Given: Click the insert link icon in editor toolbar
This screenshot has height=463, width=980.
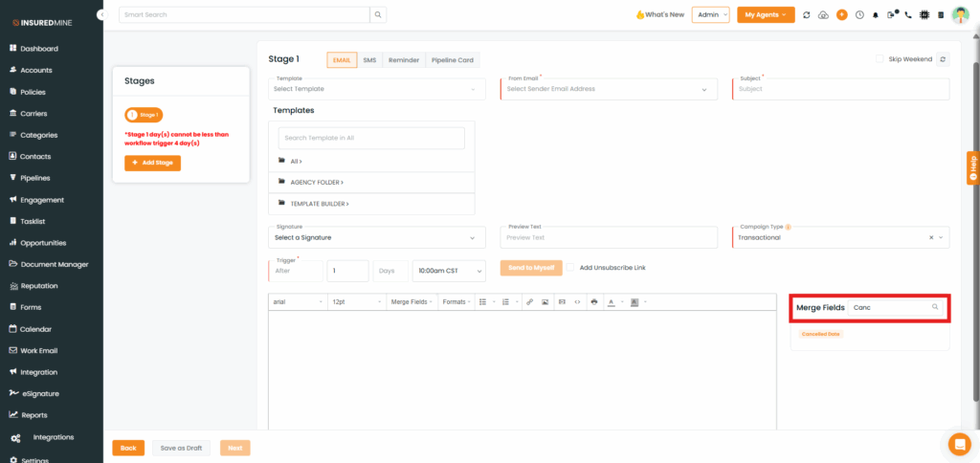Looking at the screenshot, I should coord(529,301).
